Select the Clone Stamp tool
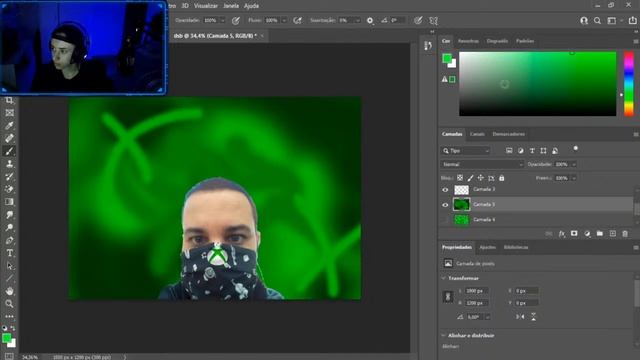This screenshot has width=640, height=360. click(x=9, y=164)
